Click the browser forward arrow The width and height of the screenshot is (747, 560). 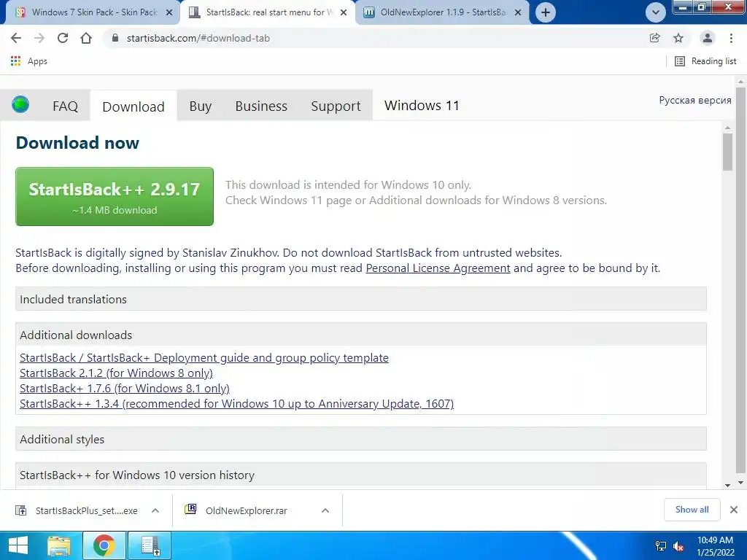(x=39, y=38)
